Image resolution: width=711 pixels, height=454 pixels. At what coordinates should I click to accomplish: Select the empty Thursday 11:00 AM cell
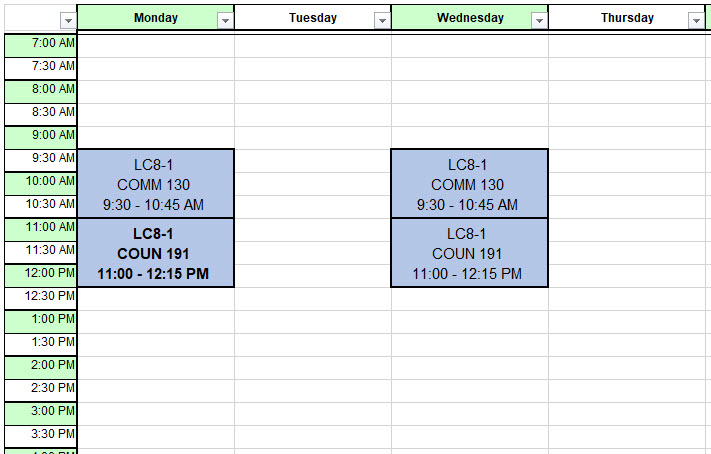click(x=627, y=229)
